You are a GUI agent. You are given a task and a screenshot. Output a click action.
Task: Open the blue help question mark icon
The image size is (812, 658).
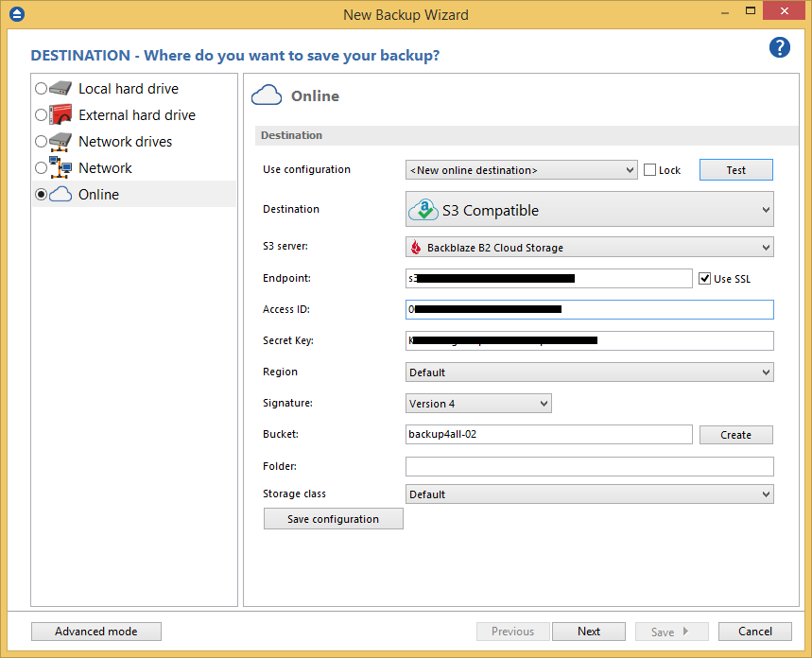point(779,47)
